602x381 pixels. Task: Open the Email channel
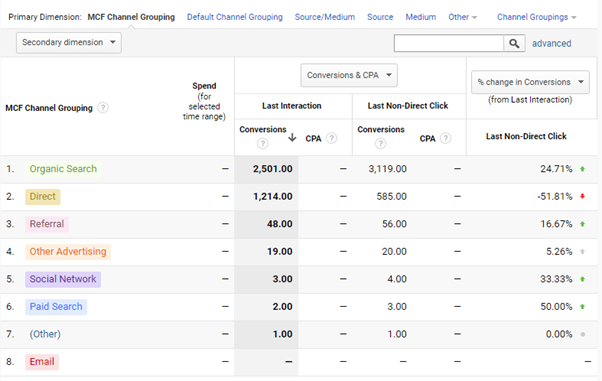pyautogui.click(x=42, y=362)
